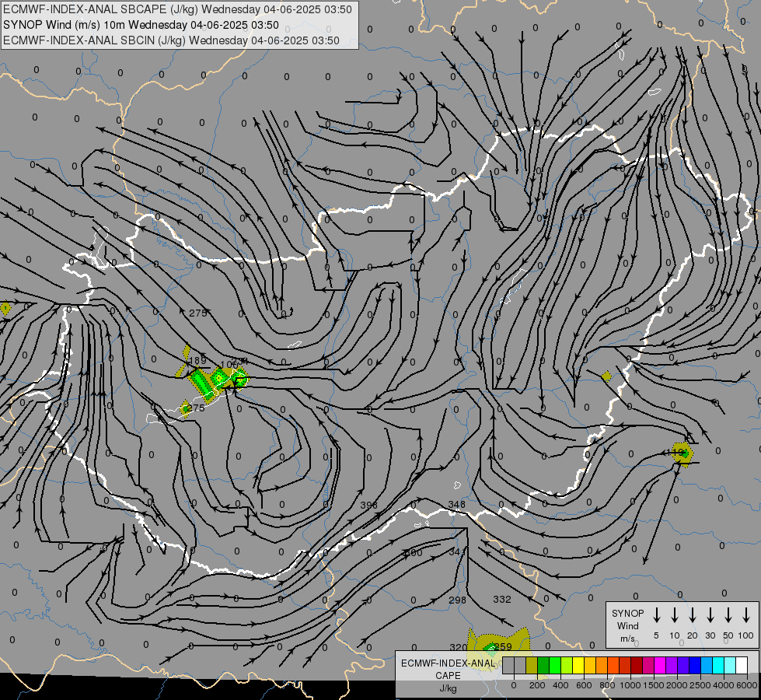Screen dimensions: 761x700
Task: Select the 'SYNOP' label in wind legend
Action: click(627, 613)
